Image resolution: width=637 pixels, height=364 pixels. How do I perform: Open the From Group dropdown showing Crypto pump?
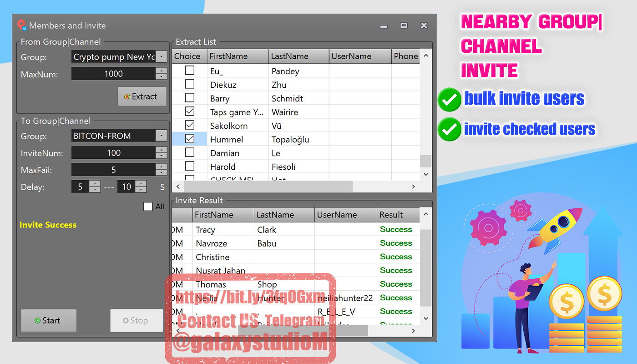point(162,56)
